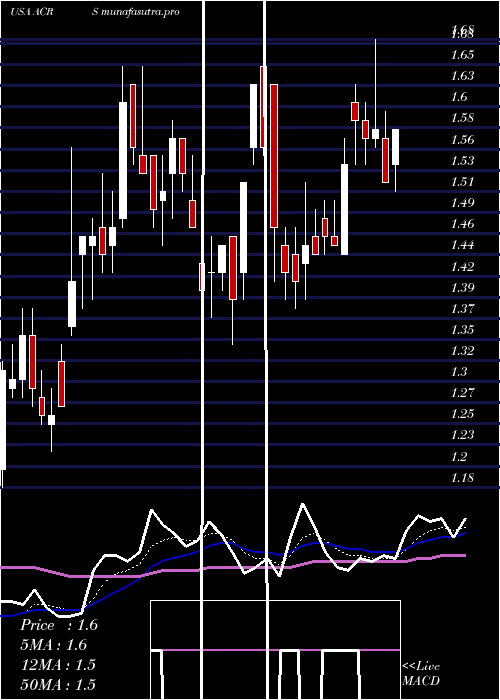The width and height of the screenshot is (500, 700).
Task: Click the 1.25 price axis label
Action: (462, 414)
